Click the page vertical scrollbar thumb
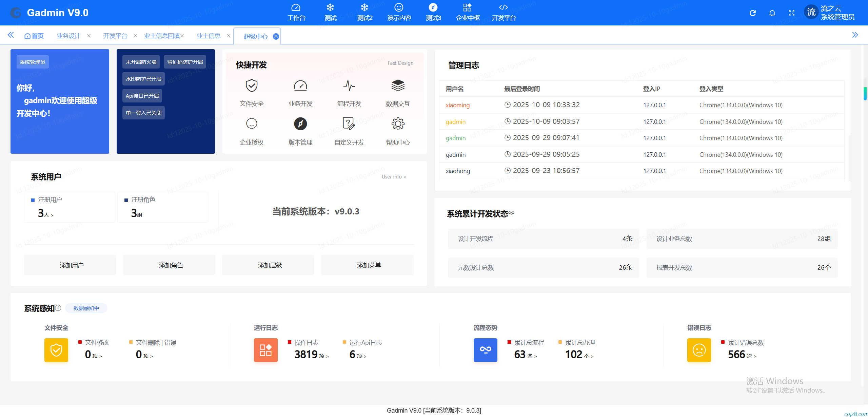The height and width of the screenshot is (417, 868). pos(865,93)
